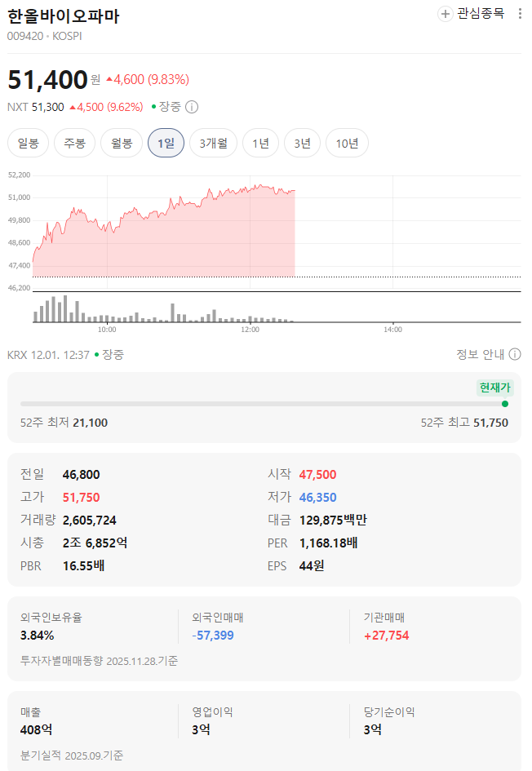Click the 대금 value 129,875백만

(333, 520)
